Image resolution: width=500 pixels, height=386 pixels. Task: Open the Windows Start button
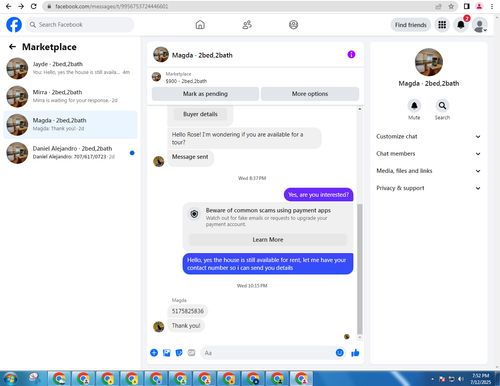coord(10,379)
